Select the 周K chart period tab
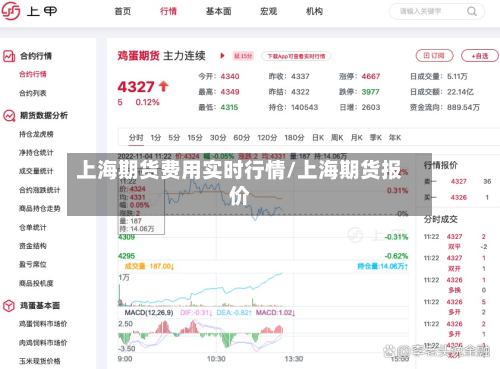Image resolution: width=500 pixels, height=369 pixels. pos(337,137)
